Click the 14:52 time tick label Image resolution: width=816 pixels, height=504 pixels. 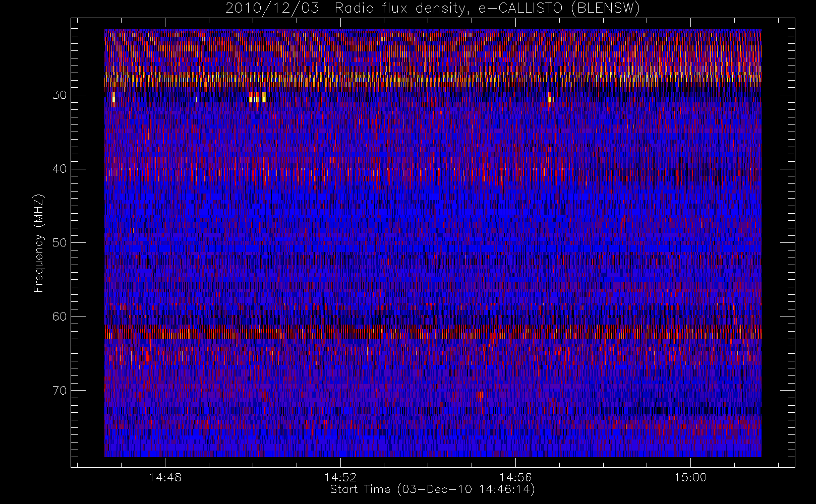[x=340, y=477]
